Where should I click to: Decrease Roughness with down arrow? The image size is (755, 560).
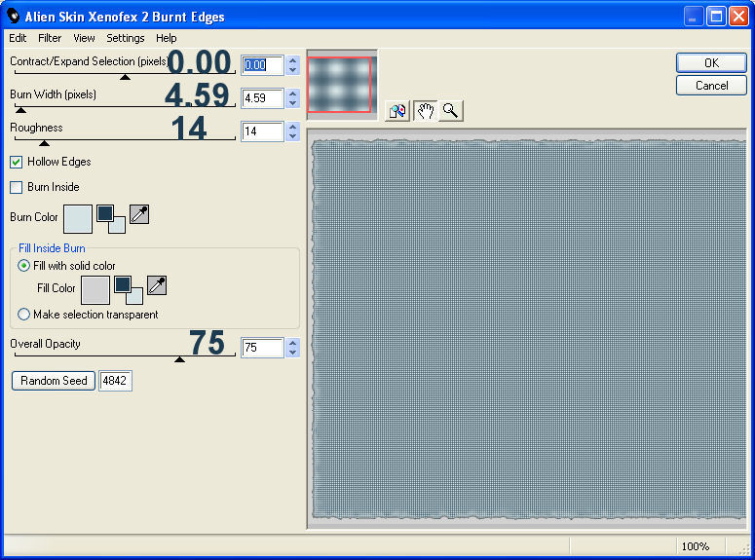(293, 136)
